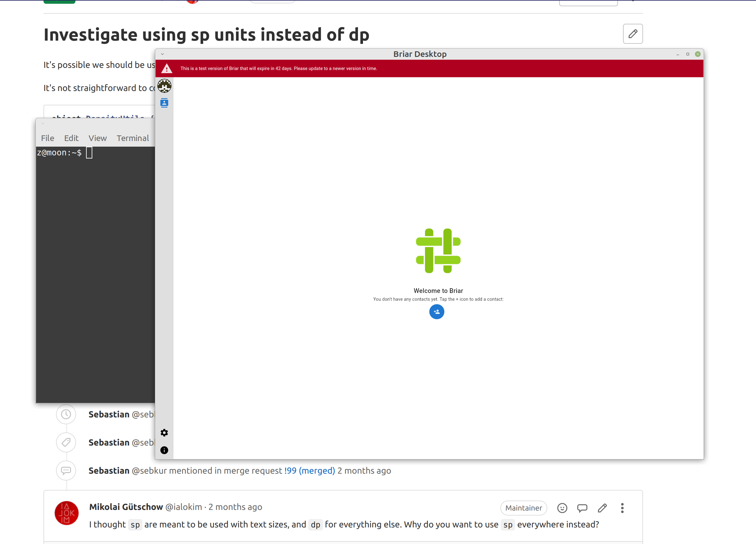
Task: Click Sebastian in the merge request mention
Action: (109, 471)
